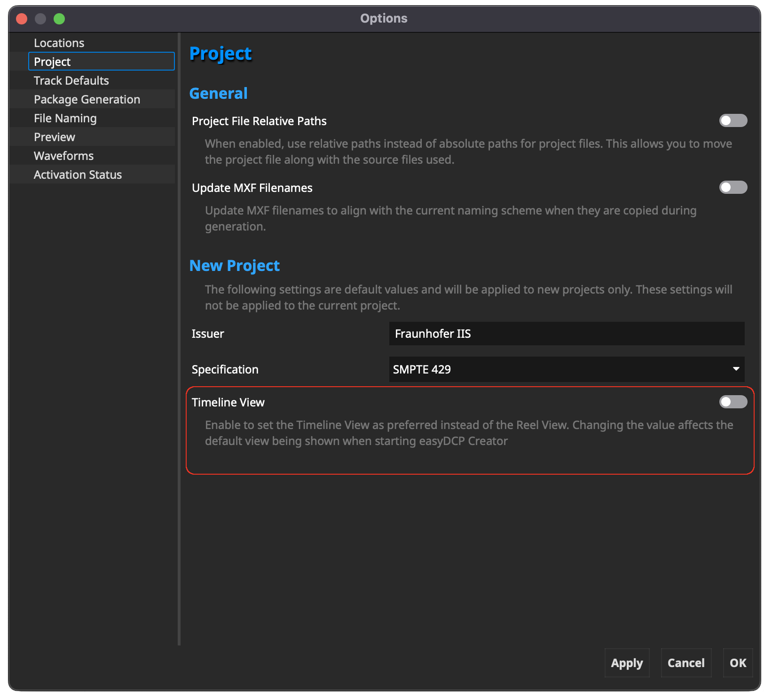The width and height of the screenshot is (772, 700).
Task: Apply the changed settings
Action: pos(626,663)
